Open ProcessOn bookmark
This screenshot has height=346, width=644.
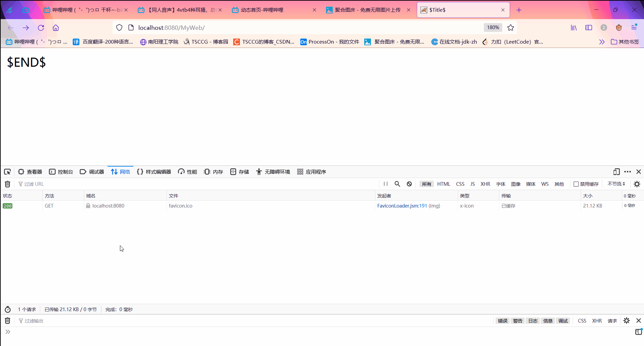tap(330, 42)
